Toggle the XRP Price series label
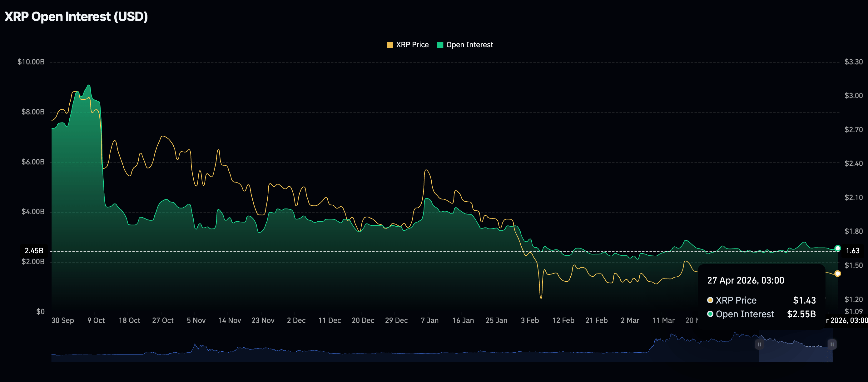 click(x=412, y=45)
